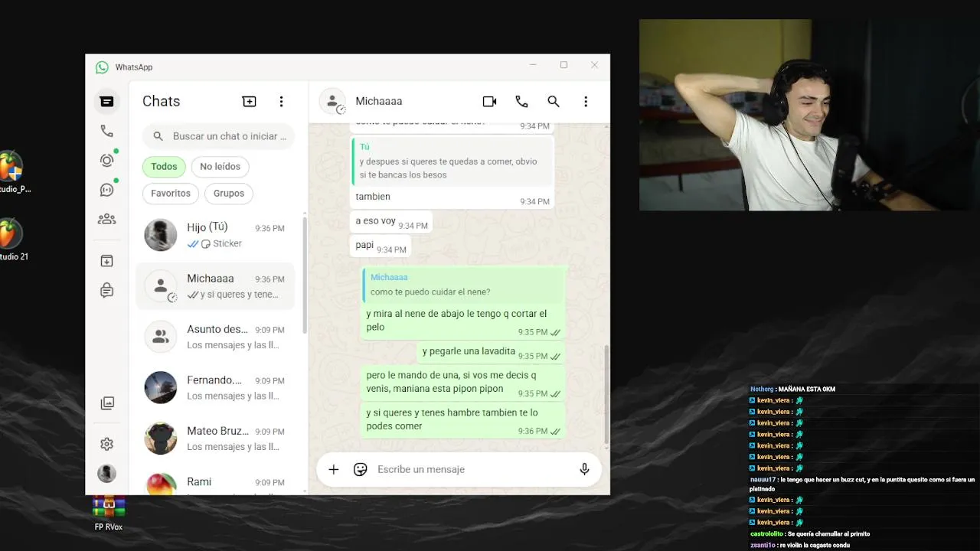Click the 'a eso voy' message
This screenshot has width=980, height=551.
(x=390, y=222)
